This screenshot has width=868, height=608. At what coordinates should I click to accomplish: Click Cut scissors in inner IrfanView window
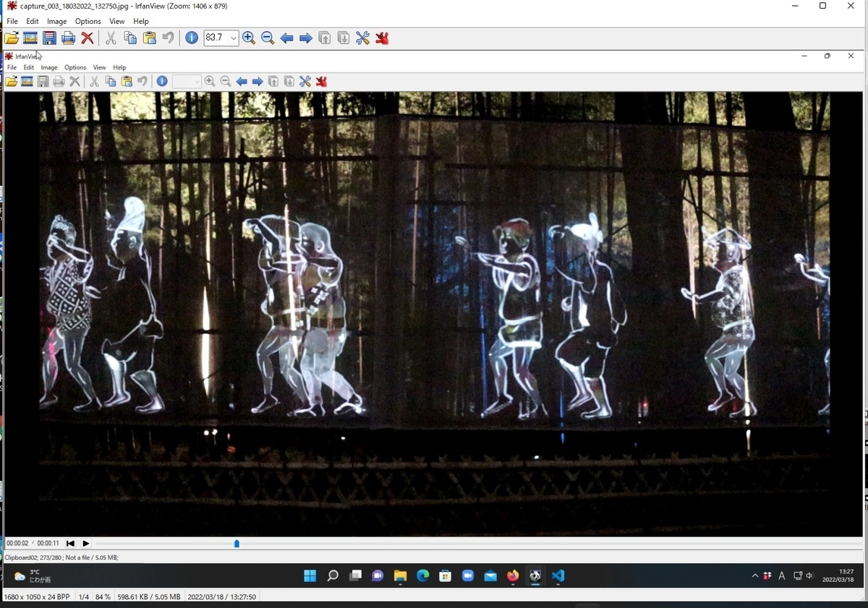[94, 82]
